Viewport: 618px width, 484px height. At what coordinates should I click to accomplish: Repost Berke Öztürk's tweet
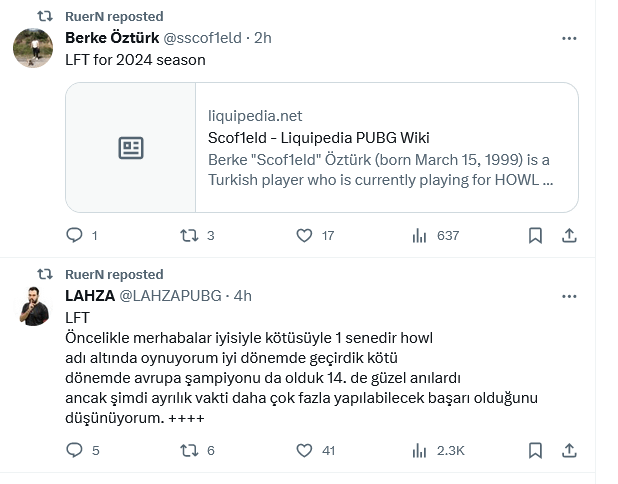(x=189, y=235)
